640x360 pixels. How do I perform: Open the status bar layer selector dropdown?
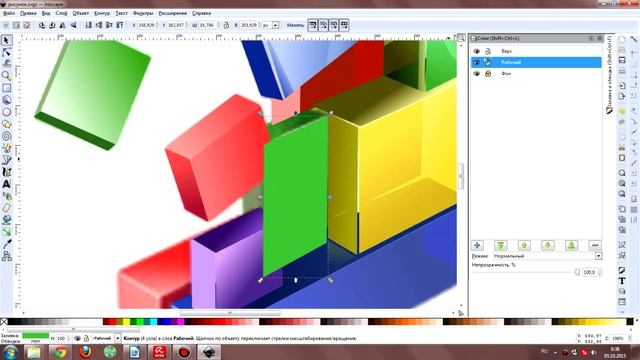pyautogui.click(x=118, y=338)
